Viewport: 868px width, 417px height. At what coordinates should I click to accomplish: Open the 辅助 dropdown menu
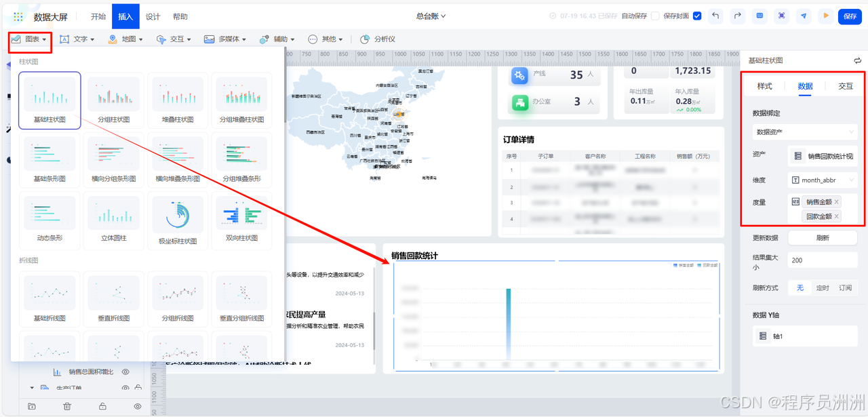[x=278, y=39]
